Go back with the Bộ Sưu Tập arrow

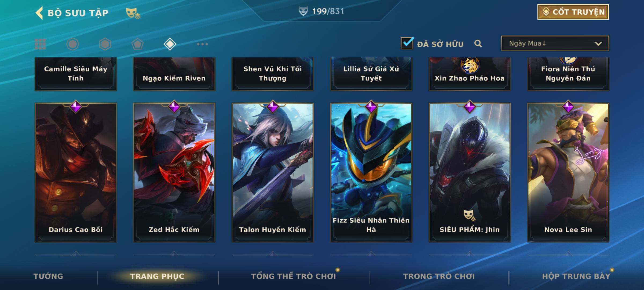click(x=39, y=13)
